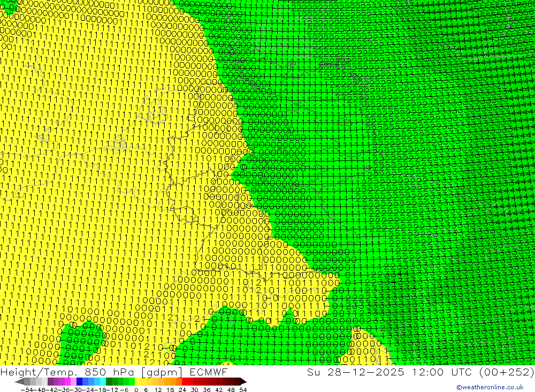
Task: Click the '12' label under the legend
Action: click(158, 390)
